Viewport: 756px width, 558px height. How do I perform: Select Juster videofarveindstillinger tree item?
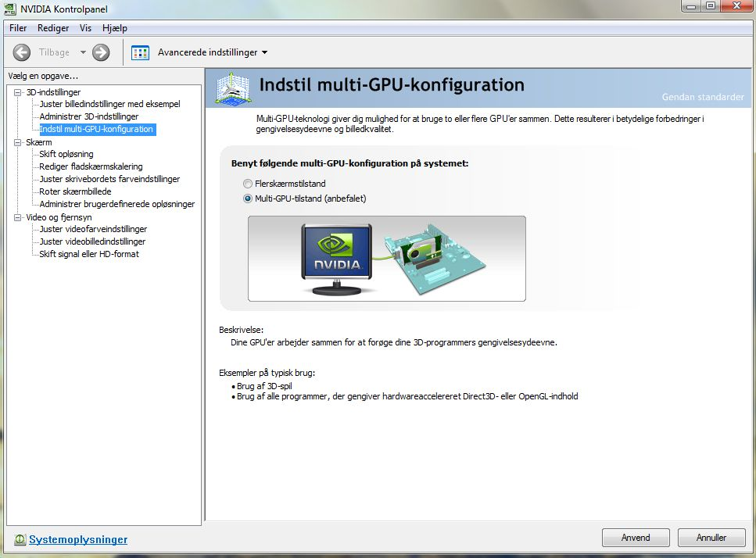pyautogui.click(x=93, y=229)
